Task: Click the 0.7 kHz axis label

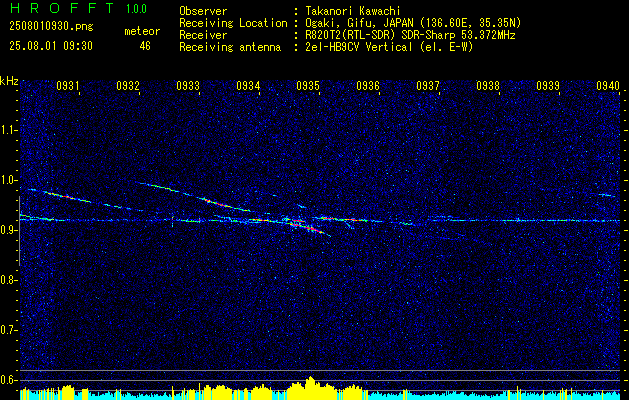Action: (x=9, y=330)
